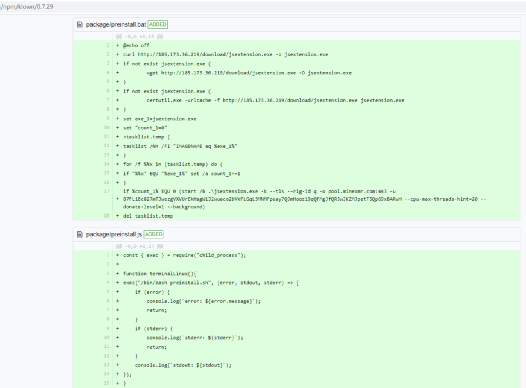
Task: Click the '@echo off' line in preinstall.bat
Action: click(136, 45)
